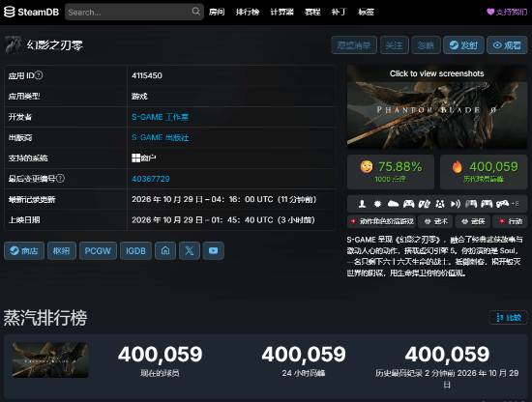The image size is (532, 402).
Task: Open the 排行榜 menu item
Action: [248, 12]
